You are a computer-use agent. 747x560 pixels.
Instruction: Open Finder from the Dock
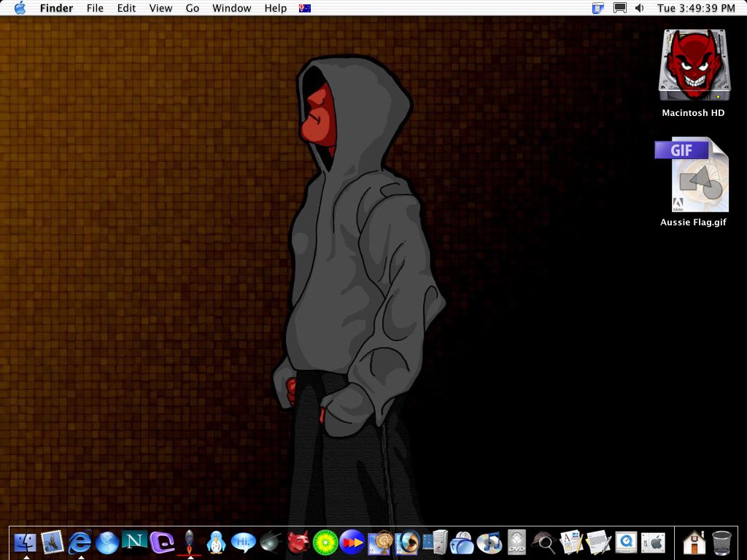26,542
